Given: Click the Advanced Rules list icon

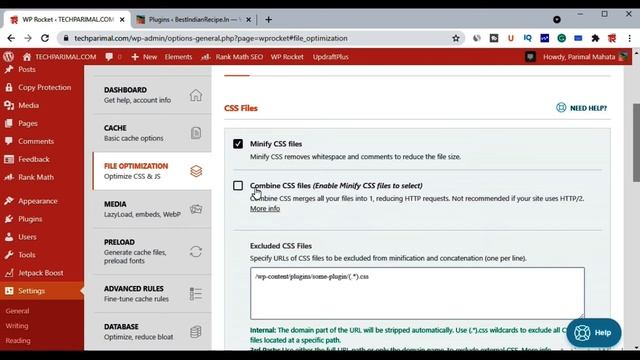Looking at the screenshot, I should [x=196, y=294].
